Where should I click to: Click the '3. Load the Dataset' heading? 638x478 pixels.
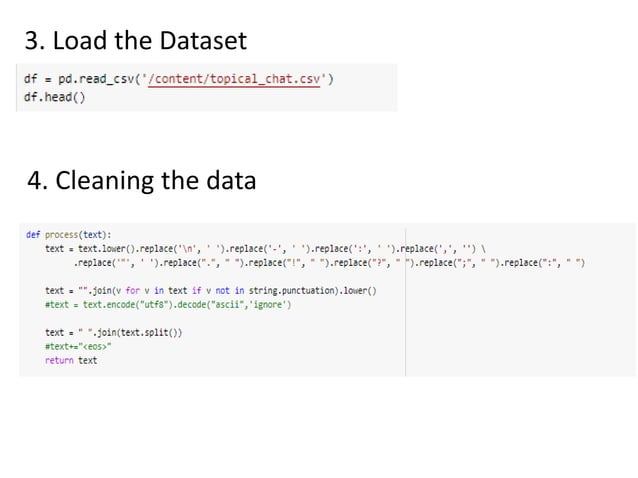pos(135,41)
